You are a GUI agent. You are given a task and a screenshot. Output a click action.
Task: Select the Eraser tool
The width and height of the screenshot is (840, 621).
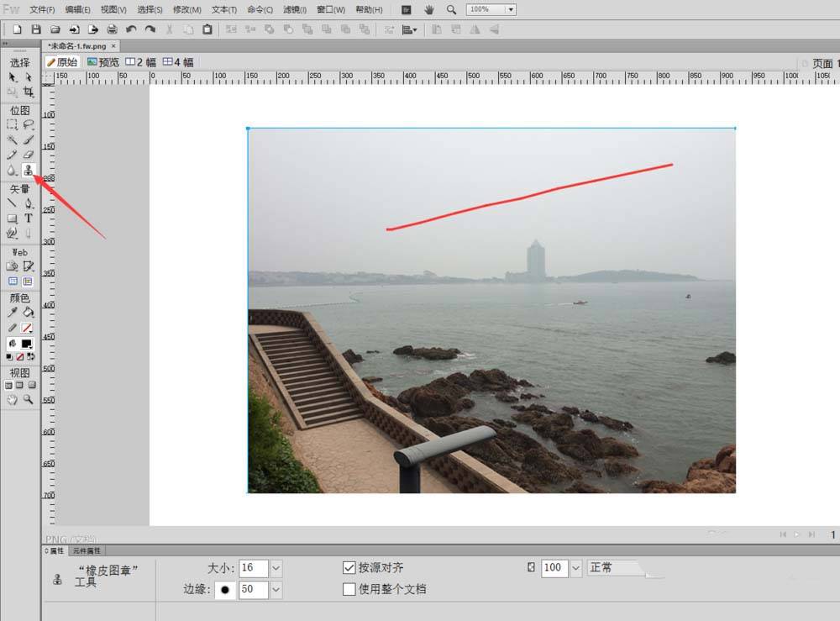point(28,155)
